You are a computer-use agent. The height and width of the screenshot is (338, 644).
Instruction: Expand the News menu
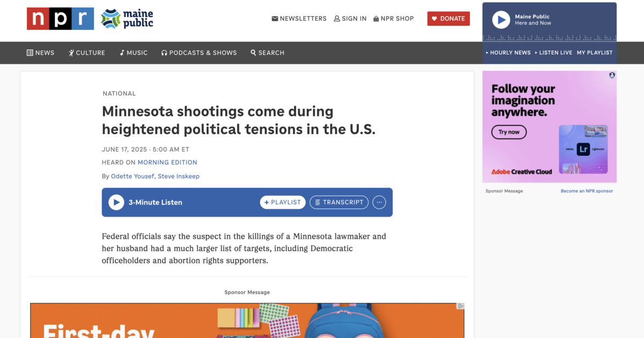(x=41, y=53)
